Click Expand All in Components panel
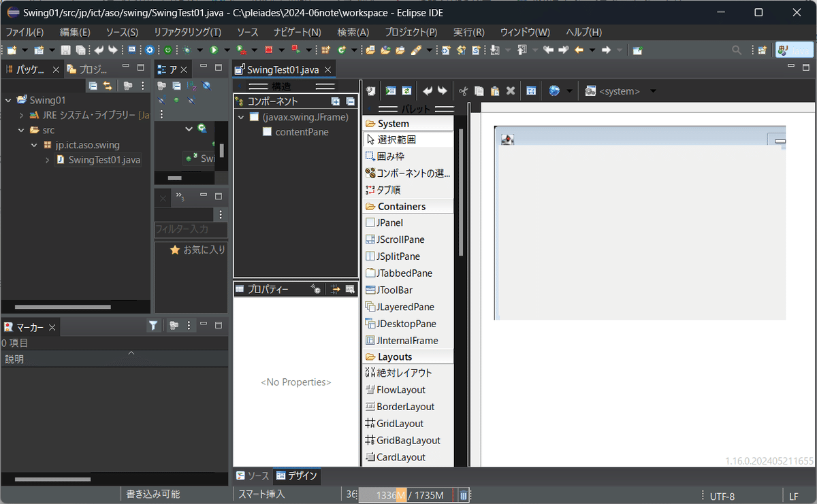The width and height of the screenshot is (817, 504). tap(336, 101)
